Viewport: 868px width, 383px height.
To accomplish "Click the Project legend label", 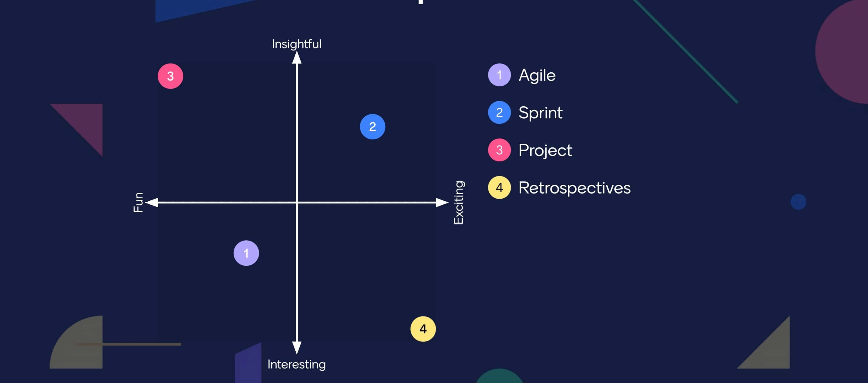I will [x=545, y=150].
